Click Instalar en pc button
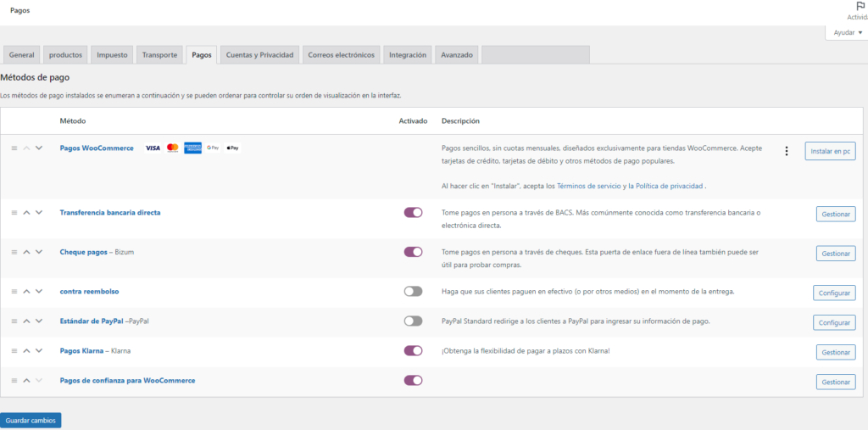The height and width of the screenshot is (430, 868). tap(830, 151)
